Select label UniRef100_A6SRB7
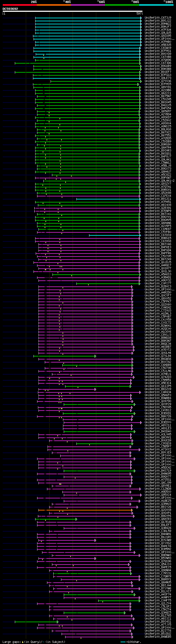176x644 pixels. (x=158, y=347)
